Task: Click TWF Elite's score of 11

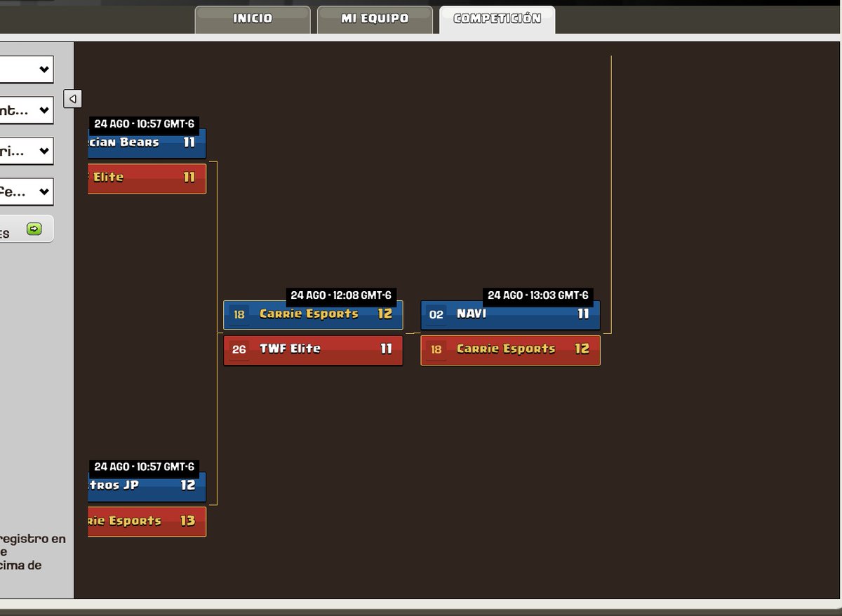Action: tap(386, 349)
